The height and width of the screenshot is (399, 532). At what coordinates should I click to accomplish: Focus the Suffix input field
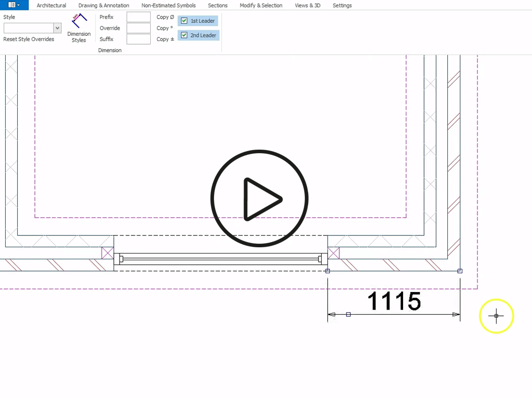[x=138, y=39]
